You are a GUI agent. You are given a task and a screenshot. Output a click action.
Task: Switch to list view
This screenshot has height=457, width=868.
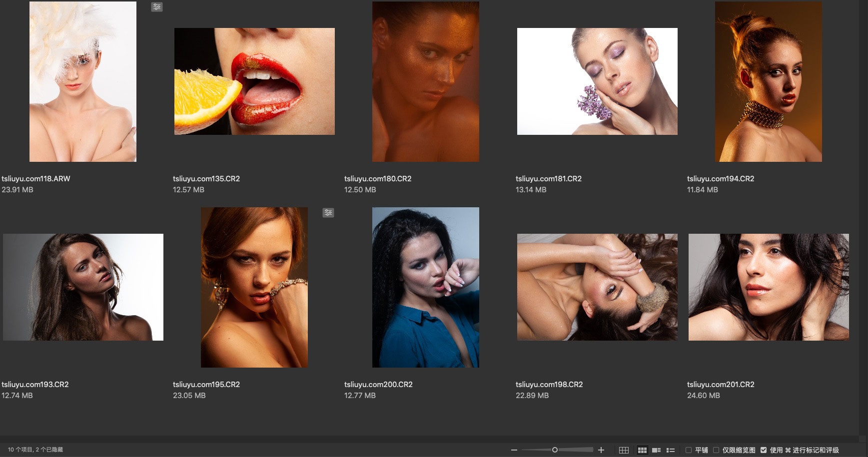coord(671,450)
